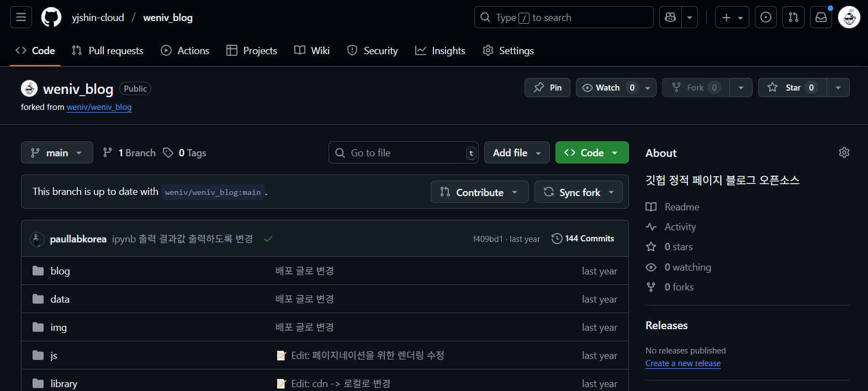The width and height of the screenshot is (868, 391).
Task: Open the Add file dropdown
Action: point(517,152)
